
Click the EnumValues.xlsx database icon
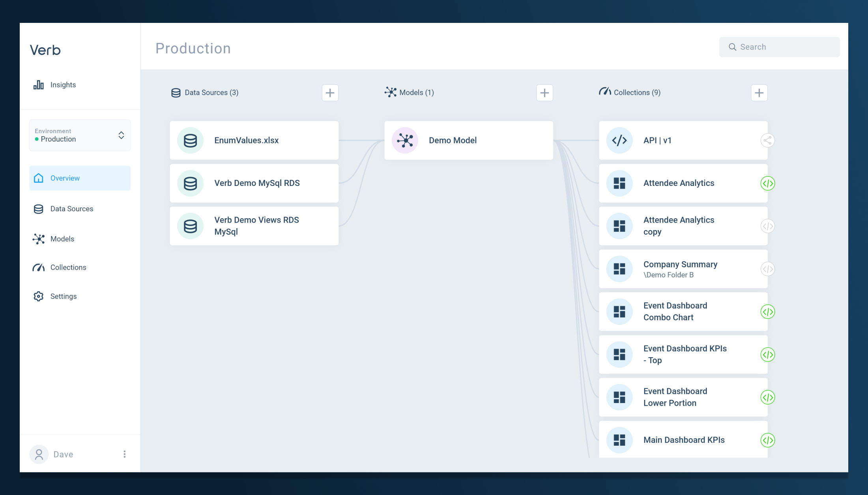[191, 141]
